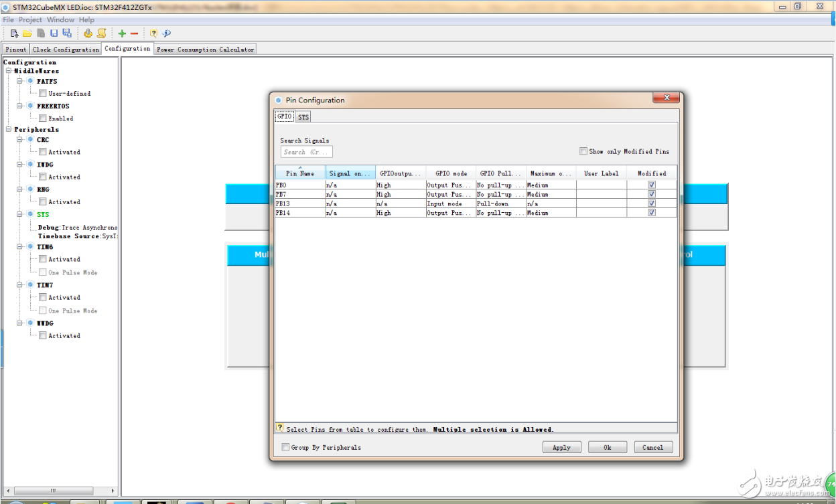Click the TIM7 cube icon in tree

(30, 285)
